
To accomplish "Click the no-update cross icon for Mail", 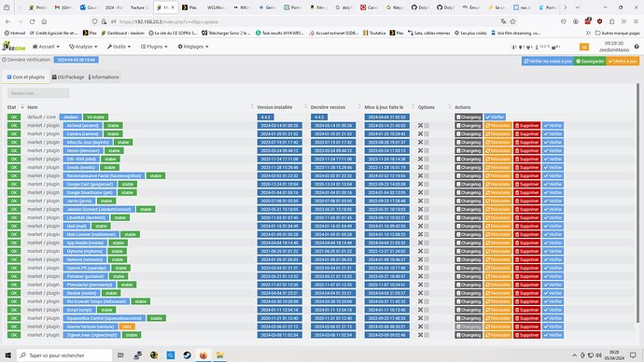I will [420, 226].
